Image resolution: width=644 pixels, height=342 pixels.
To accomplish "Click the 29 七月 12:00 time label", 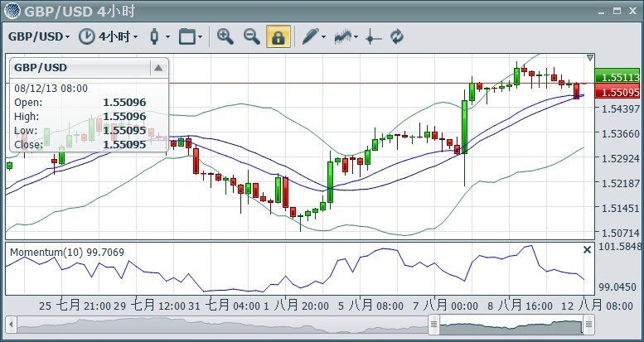I will click(149, 306).
